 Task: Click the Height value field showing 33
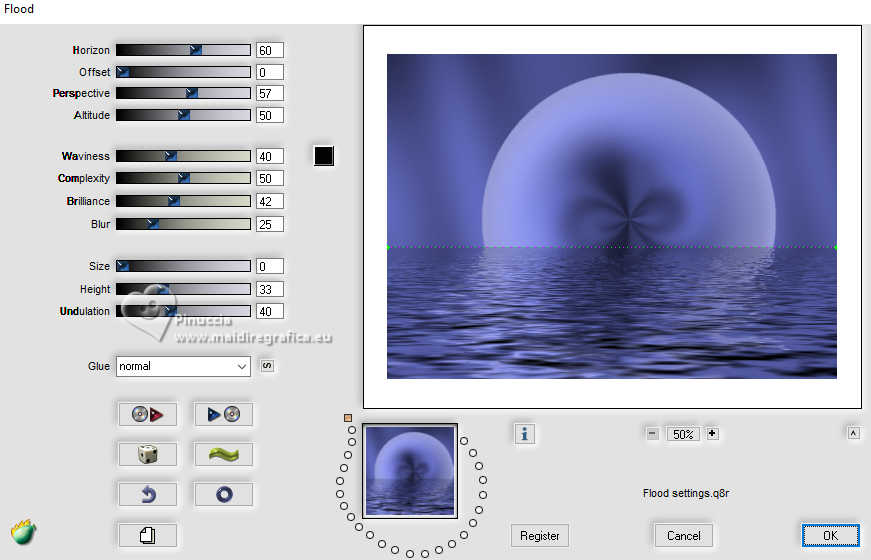point(270,289)
